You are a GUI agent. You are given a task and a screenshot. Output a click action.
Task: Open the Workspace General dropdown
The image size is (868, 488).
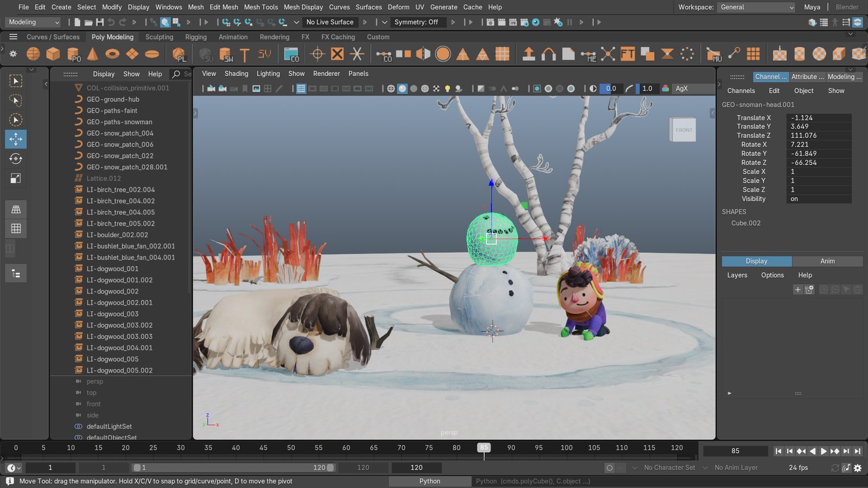pyautogui.click(x=757, y=7)
